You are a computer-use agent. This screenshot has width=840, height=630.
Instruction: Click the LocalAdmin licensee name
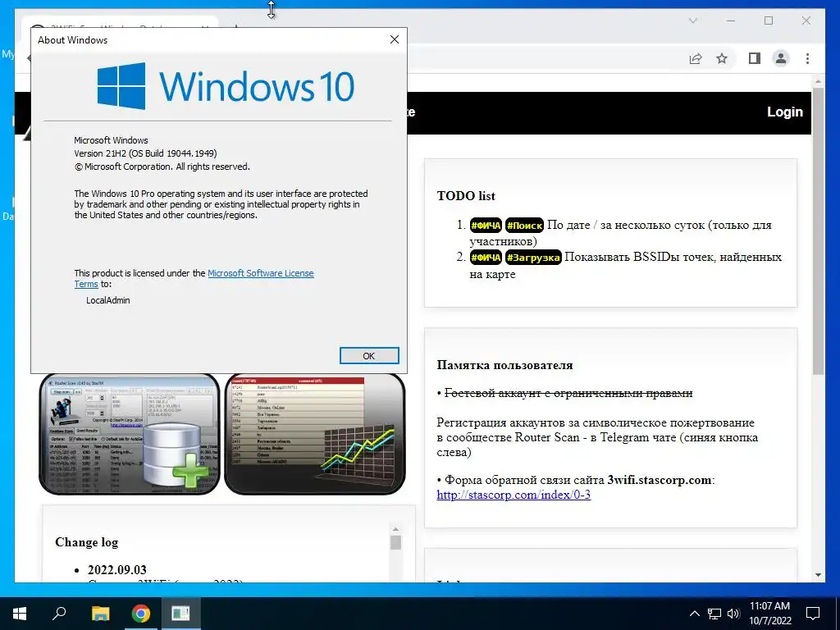pyautogui.click(x=107, y=300)
